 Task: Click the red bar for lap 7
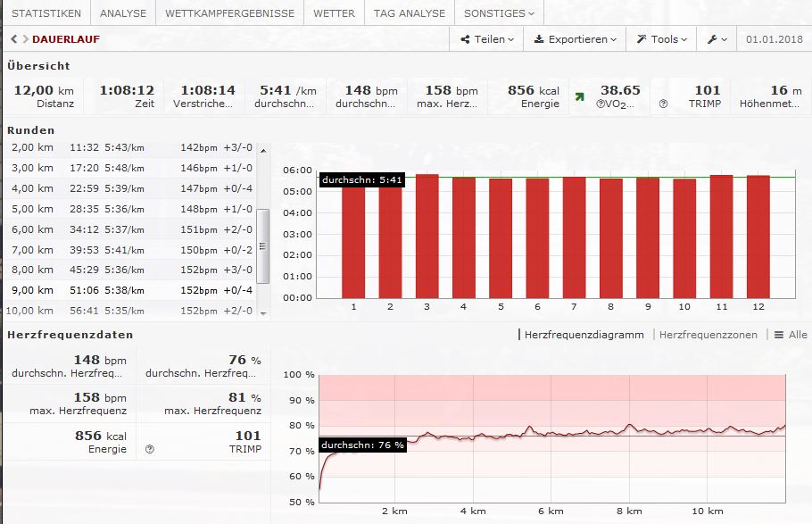(x=575, y=237)
